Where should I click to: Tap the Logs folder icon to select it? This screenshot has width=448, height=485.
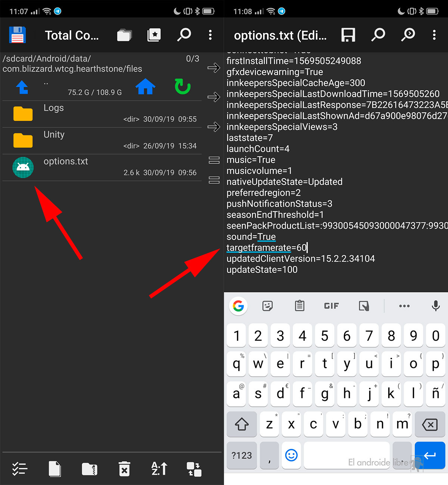tap(23, 114)
